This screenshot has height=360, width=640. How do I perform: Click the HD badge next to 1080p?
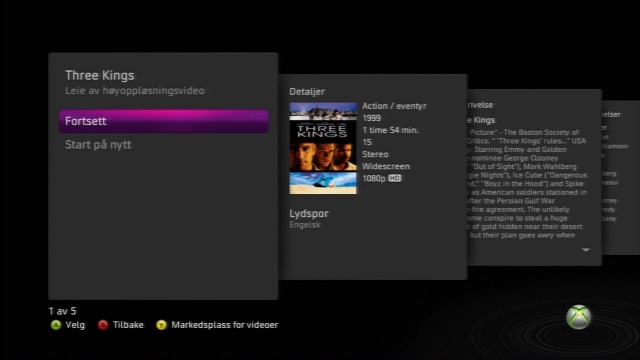tap(395, 178)
